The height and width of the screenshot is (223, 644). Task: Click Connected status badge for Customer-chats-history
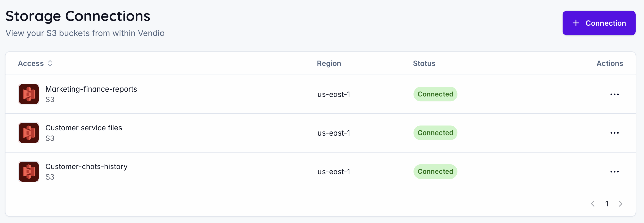click(x=435, y=171)
